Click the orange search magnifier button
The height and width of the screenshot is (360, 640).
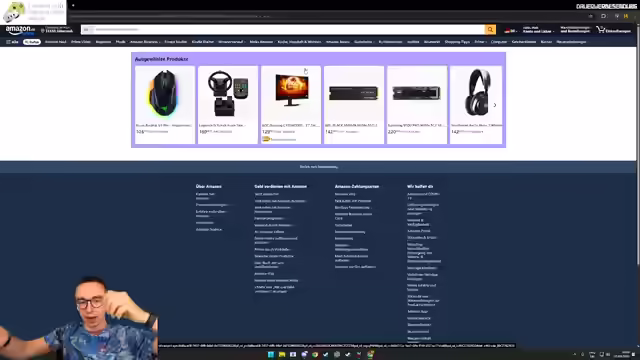[490, 29]
